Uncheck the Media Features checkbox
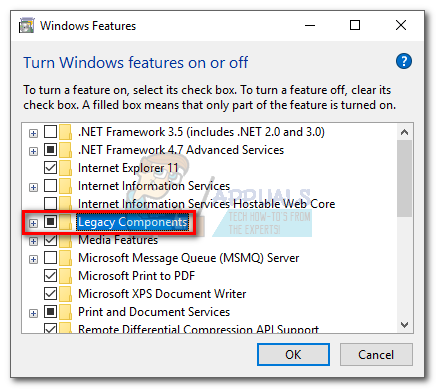Image resolution: width=436 pixels, height=389 pixels. click(x=50, y=240)
